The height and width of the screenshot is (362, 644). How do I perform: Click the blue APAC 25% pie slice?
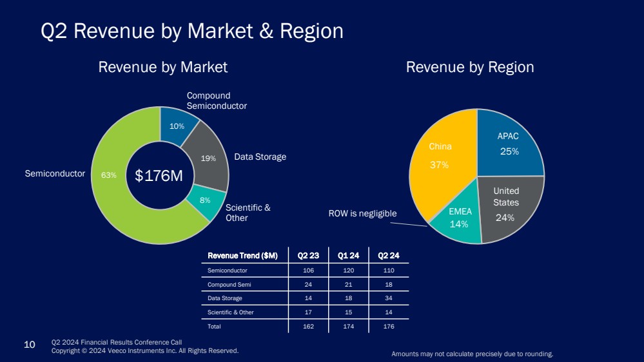pos(509,145)
